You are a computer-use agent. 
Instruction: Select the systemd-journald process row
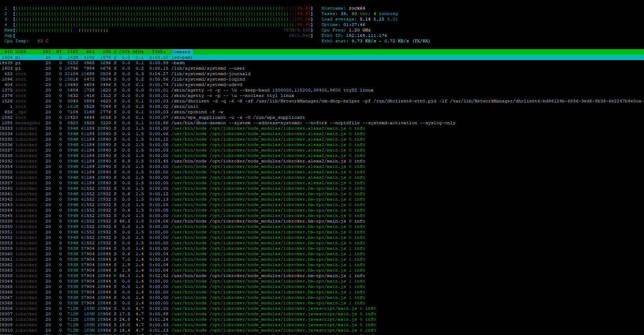point(322,74)
